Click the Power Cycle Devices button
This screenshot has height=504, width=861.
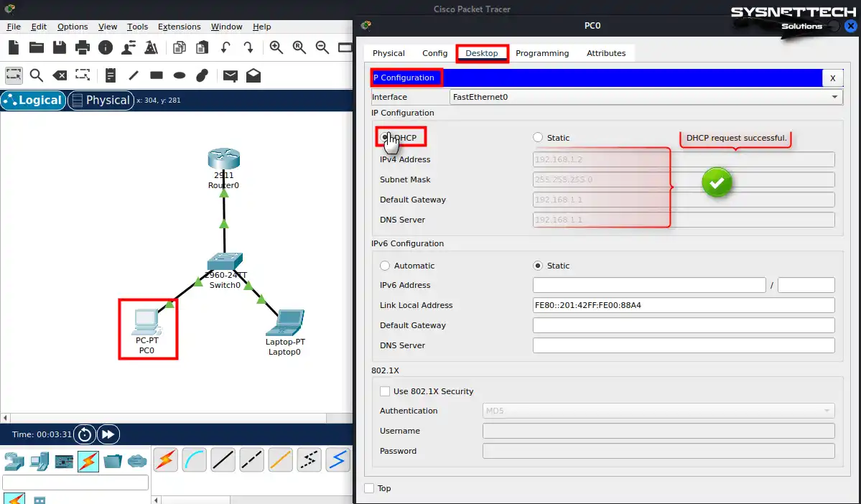85,434
